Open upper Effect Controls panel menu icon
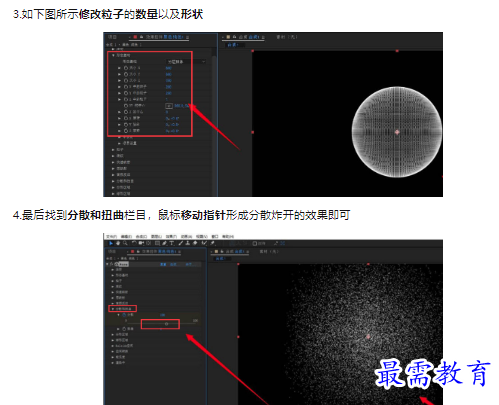The image size is (499, 405). pyautogui.click(x=187, y=37)
